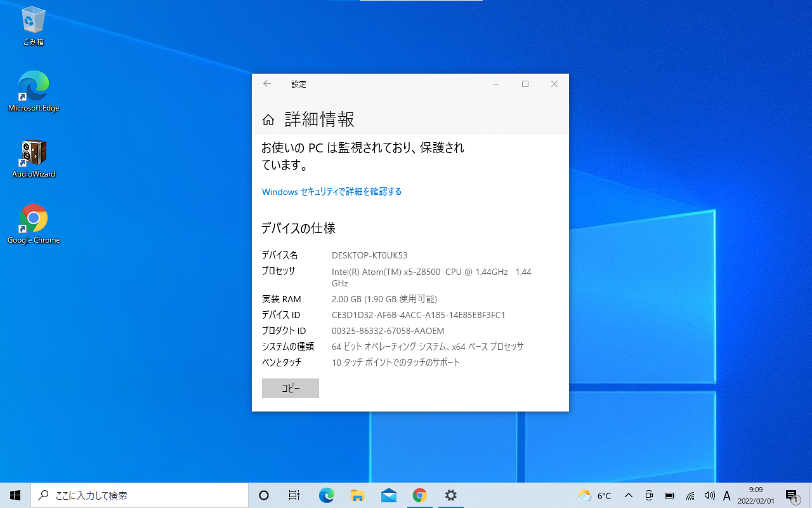Toggle the IME input mode A indicator
Screen dimensions: 812x508
pyautogui.click(x=727, y=495)
